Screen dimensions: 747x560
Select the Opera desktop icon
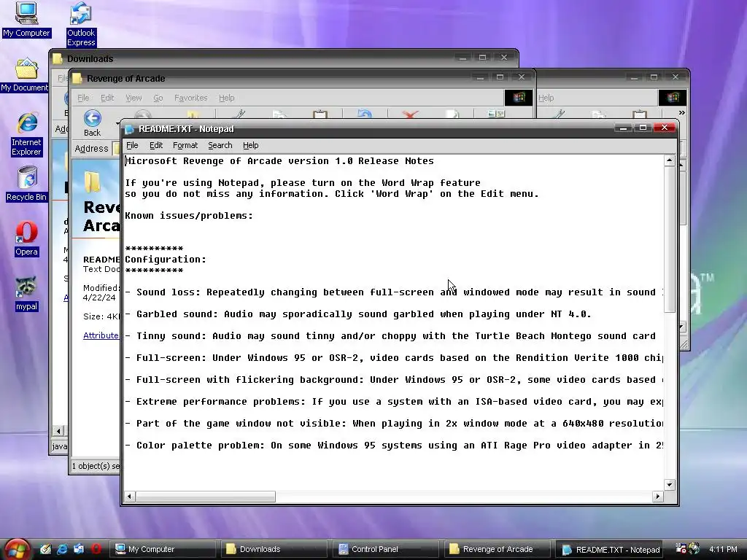point(26,239)
